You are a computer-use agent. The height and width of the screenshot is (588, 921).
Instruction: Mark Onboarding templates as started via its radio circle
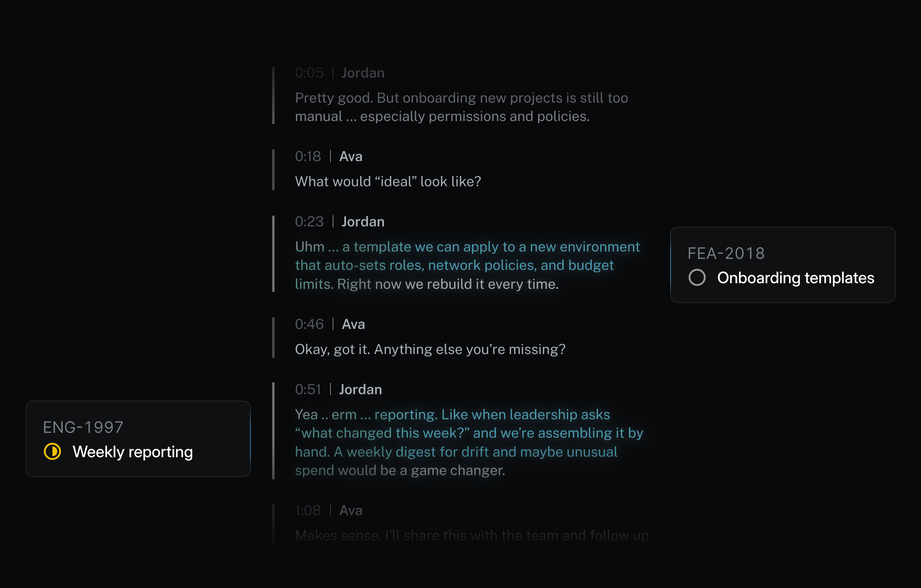coord(697,278)
